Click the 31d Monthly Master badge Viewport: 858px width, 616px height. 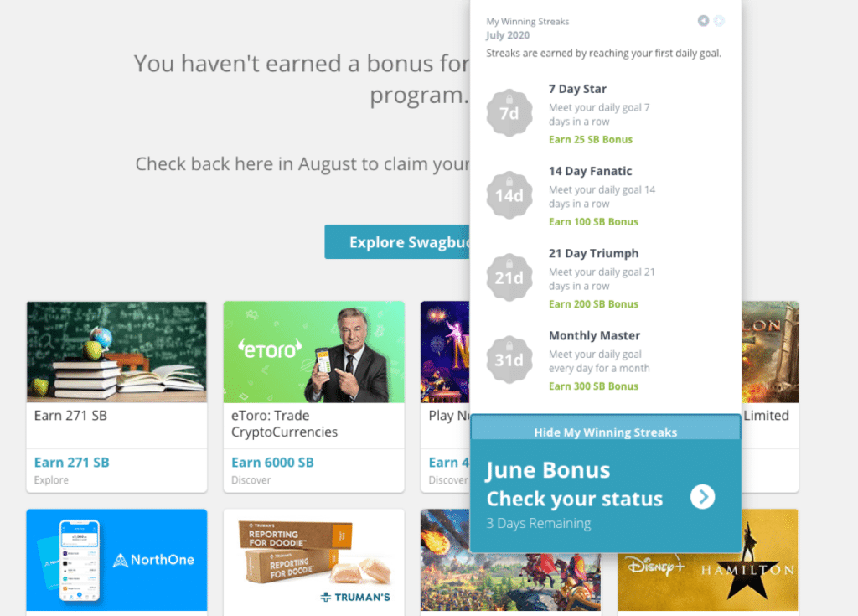pos(509,360)
